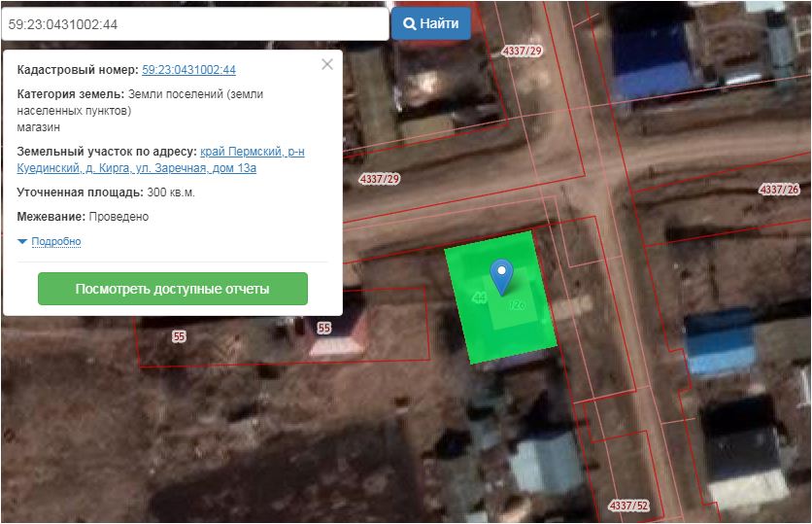812x524 pixels.
Task: Click map label 4337/52
Action: [x=628, y=506]
